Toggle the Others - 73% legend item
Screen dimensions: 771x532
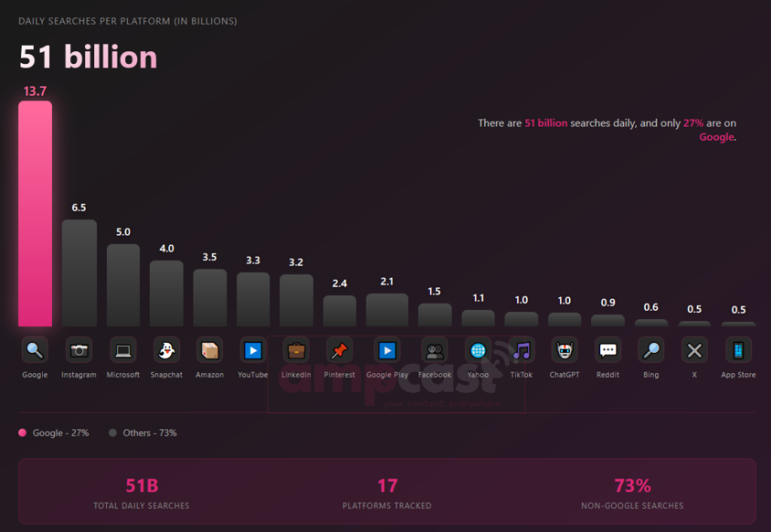[143, 433]
